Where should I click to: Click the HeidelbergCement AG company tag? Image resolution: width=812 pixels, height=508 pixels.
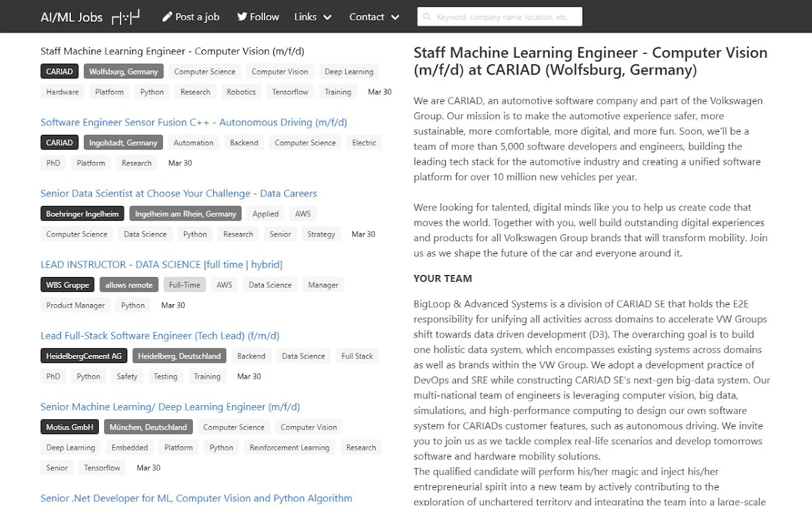(84, 356)
